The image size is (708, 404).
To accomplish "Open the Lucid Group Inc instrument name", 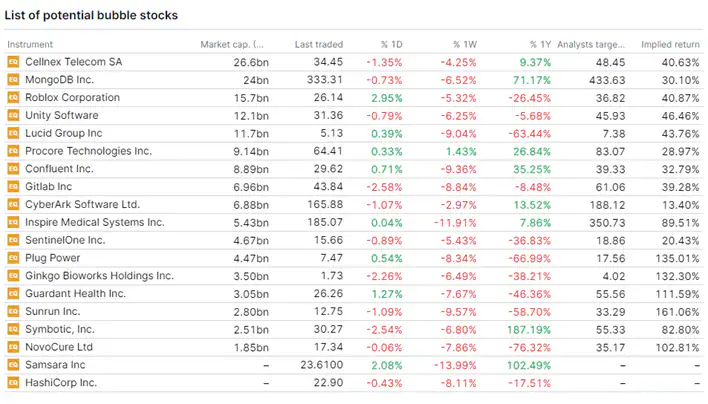I will (x=64, y=133).
